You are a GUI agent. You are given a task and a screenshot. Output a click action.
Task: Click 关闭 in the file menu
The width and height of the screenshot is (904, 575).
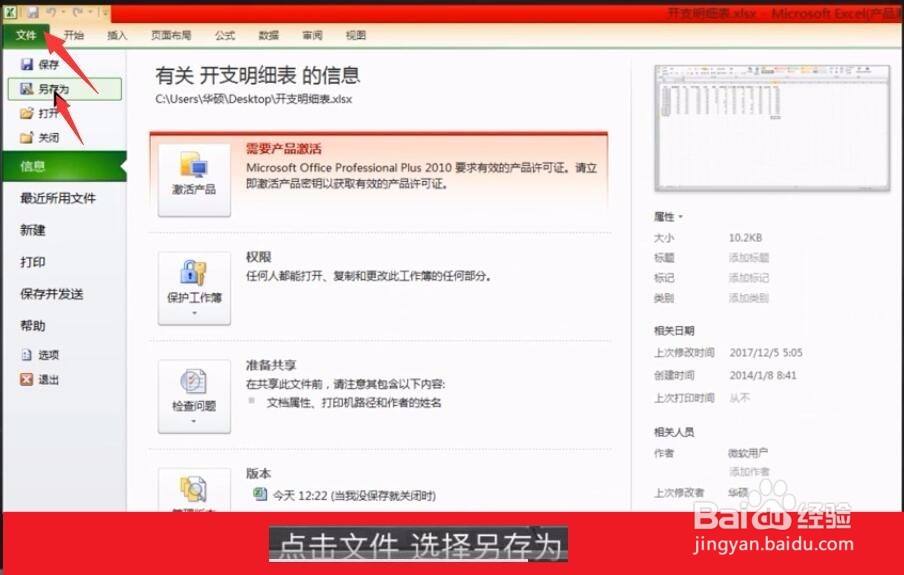40,137
